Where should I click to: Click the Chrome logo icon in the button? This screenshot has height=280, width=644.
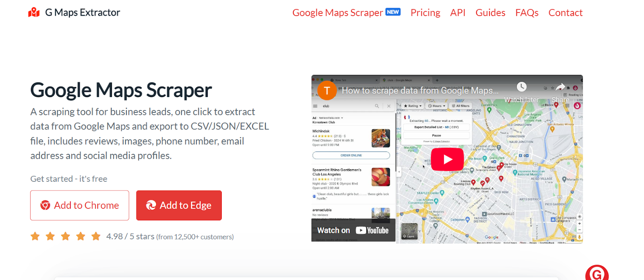(x=45, y=205)
